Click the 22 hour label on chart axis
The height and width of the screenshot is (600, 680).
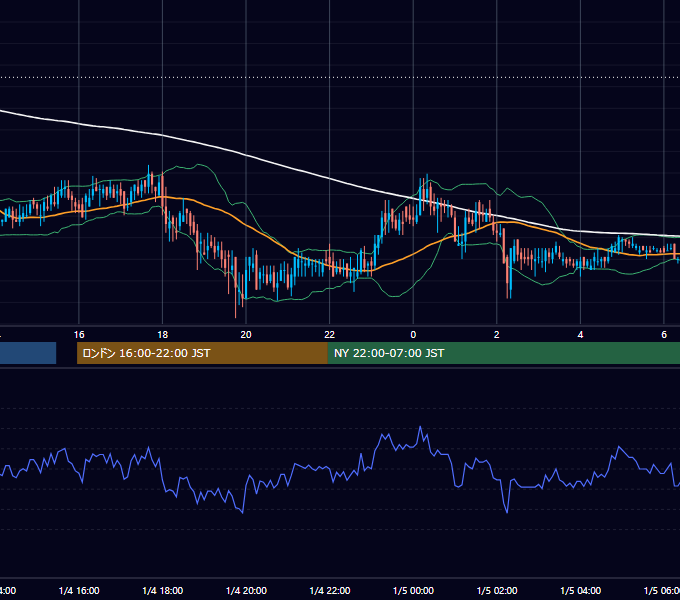tap(330, 334)
